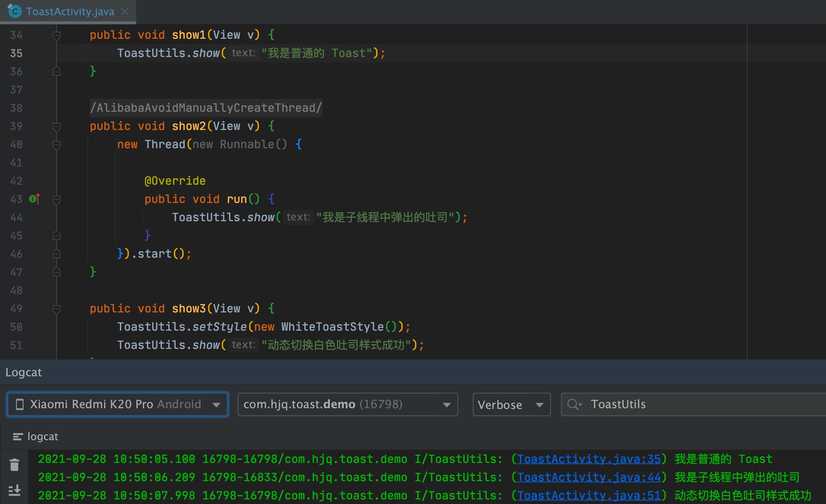This screenshot has width=826, height=504.
Task: Click the phone device icon in the device selector
Action: point(20,404)
